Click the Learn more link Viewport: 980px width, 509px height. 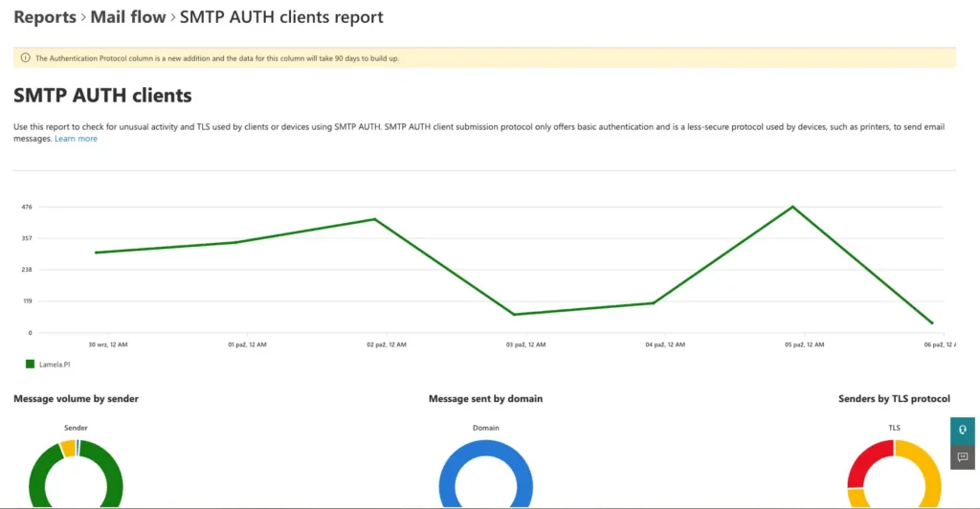pyautogui.click(x=76, y=139)
